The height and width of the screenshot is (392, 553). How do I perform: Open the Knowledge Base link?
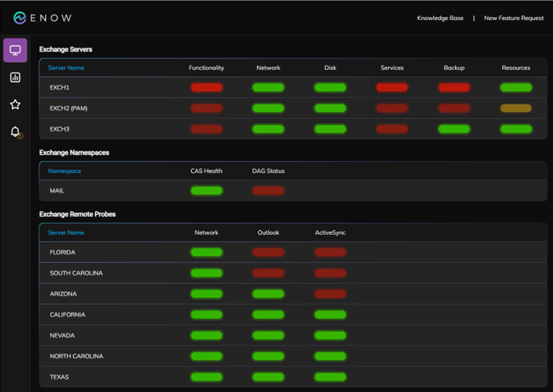coord(440,18)
